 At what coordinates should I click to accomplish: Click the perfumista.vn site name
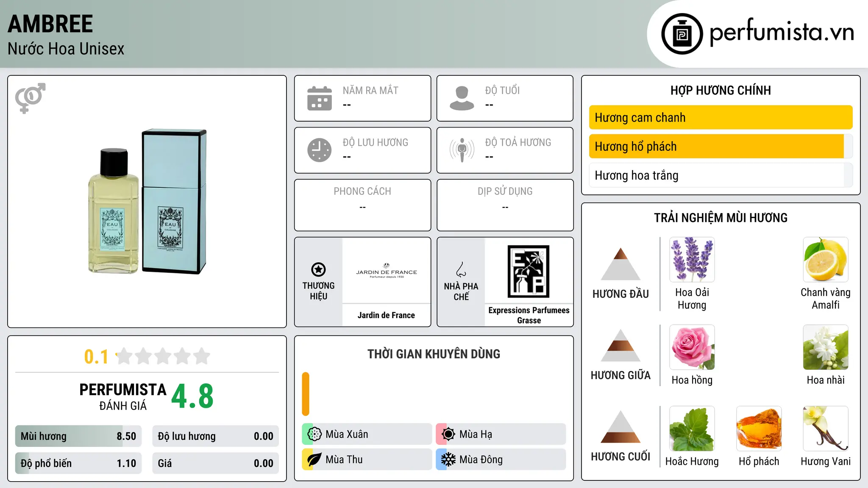[x=782, y=32]
